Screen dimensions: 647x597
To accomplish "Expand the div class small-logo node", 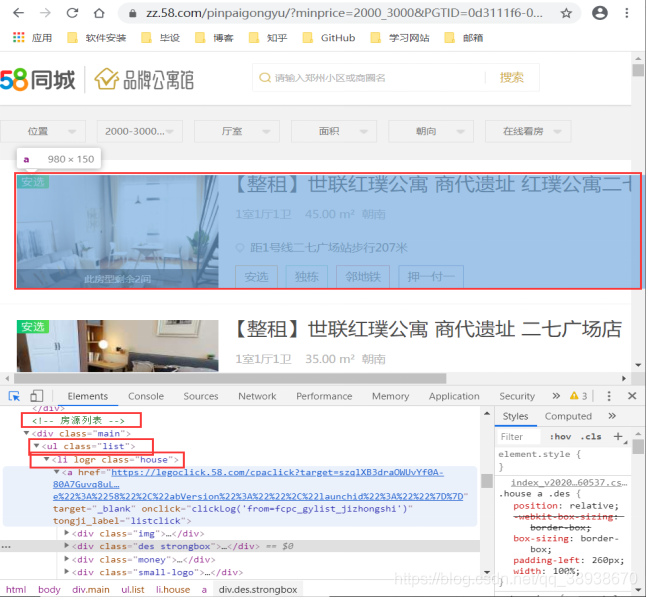I will pyautogui.click(x=67, y=571).
